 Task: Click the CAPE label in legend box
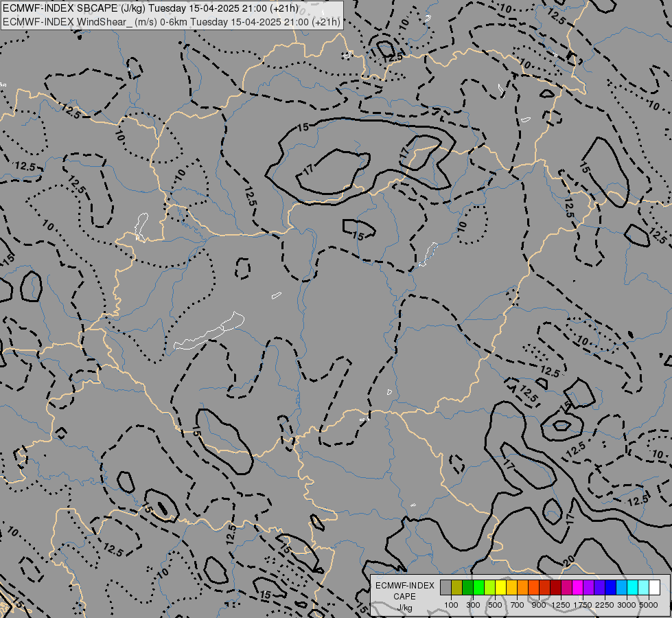404,597
